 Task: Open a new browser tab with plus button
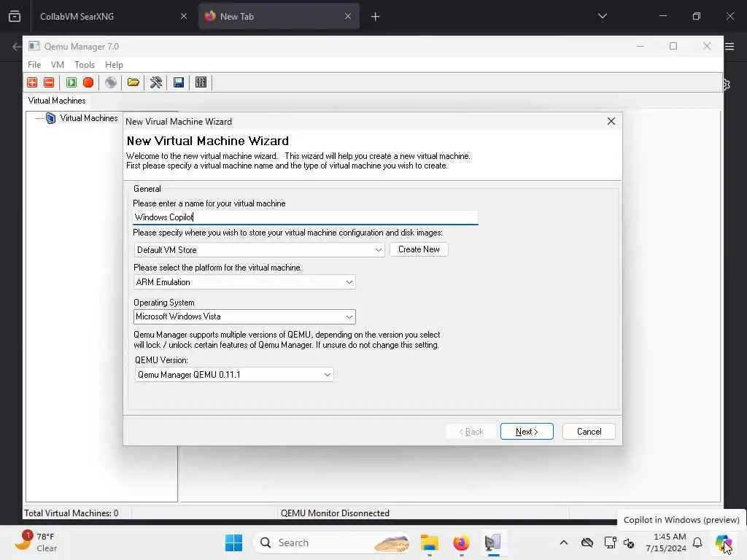click(x=376, y=17)
